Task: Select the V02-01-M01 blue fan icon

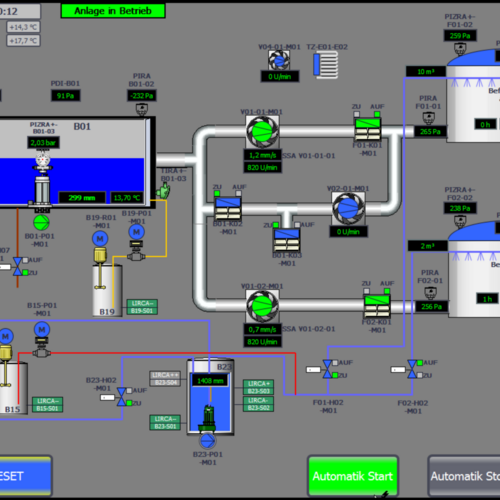Action: [x=348, y=208]
